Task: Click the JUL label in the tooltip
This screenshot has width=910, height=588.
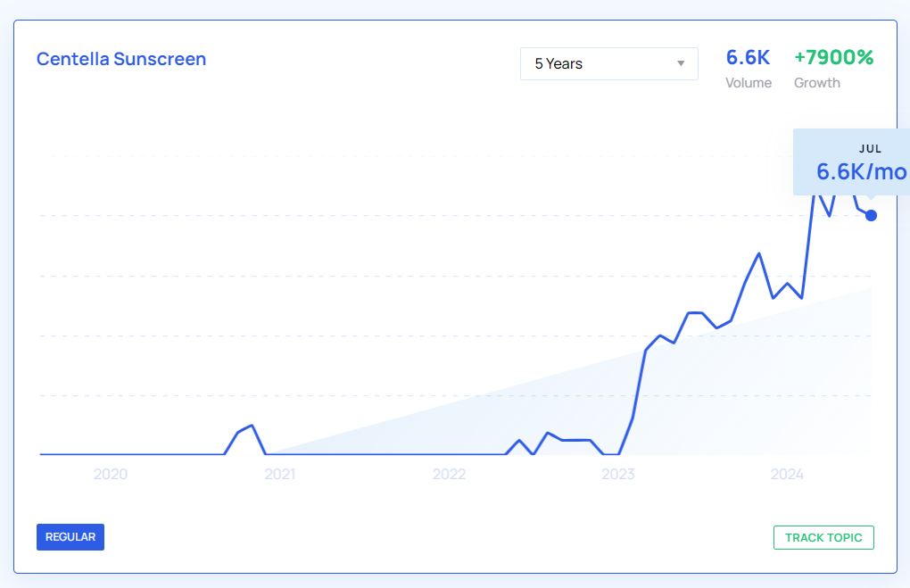Action: (870, 149)
